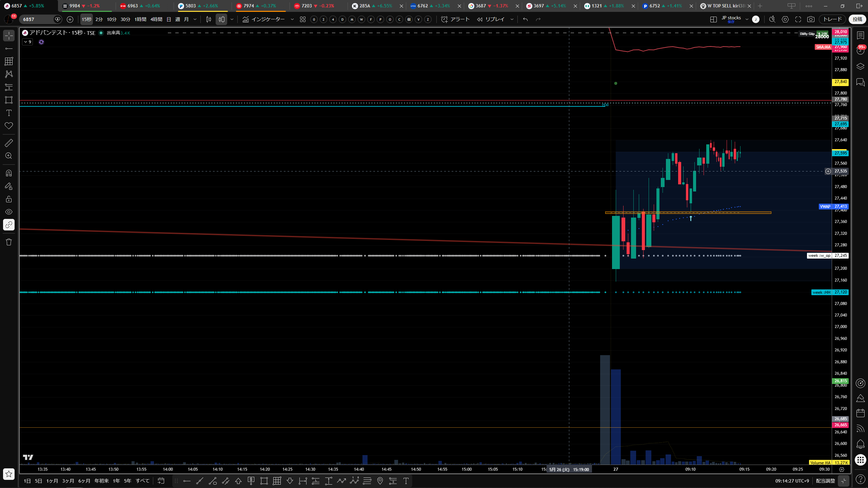
Task: Select the 15秒 timeframe
Action: point(86,19)
